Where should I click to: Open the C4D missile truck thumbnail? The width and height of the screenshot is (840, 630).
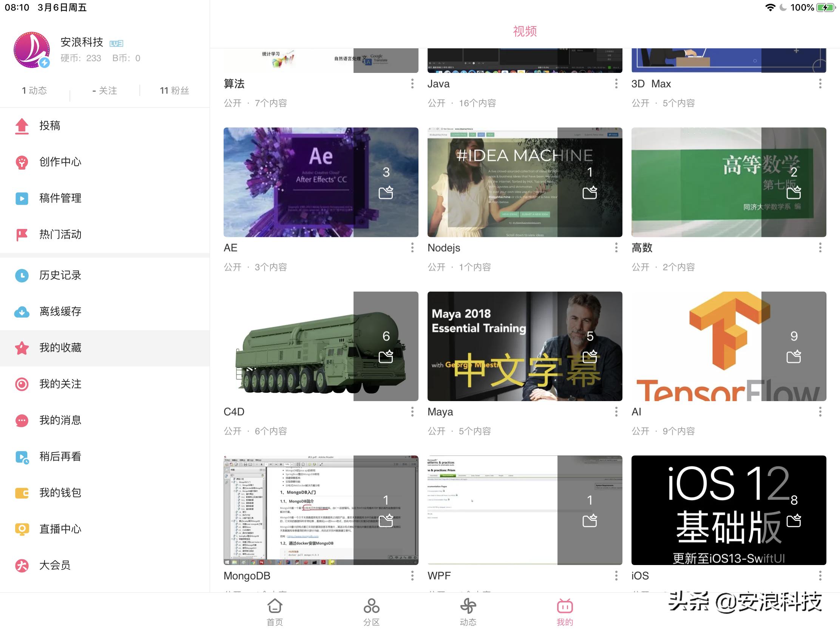pyautogui.click(x=321, y=346)
